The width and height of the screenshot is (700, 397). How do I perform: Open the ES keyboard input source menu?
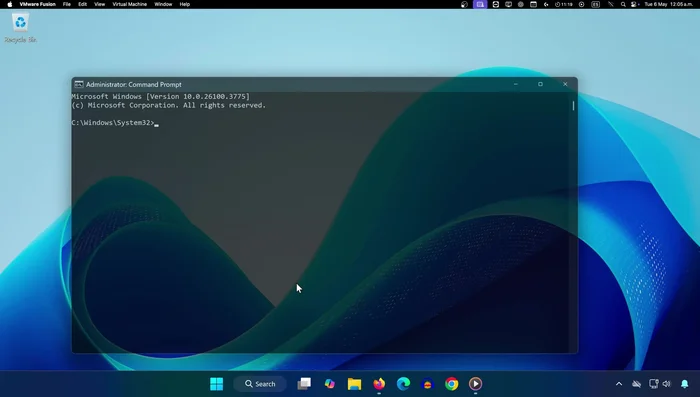(x=596, y=4)
